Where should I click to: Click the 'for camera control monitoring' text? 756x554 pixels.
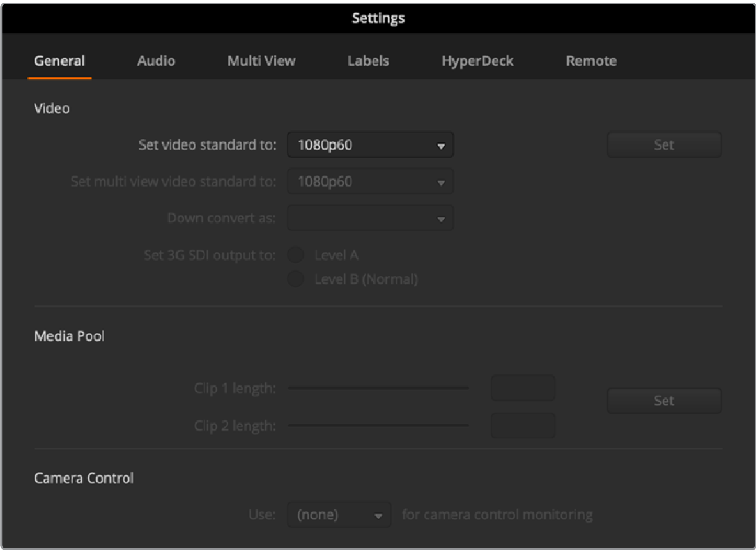[x=497, y=514]
